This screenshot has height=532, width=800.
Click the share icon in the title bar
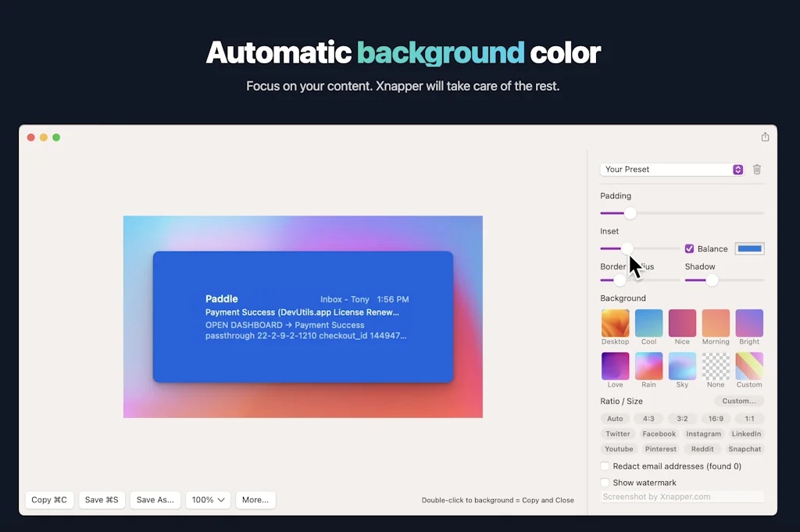tap(765, 137)
